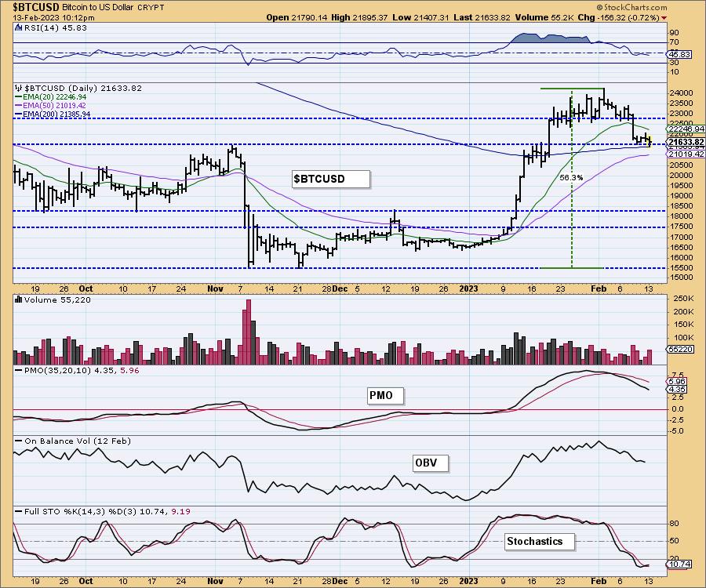Click the red down arrow beside Chg
The height and width of the screenshot is (588, 706).
point(664,18)
